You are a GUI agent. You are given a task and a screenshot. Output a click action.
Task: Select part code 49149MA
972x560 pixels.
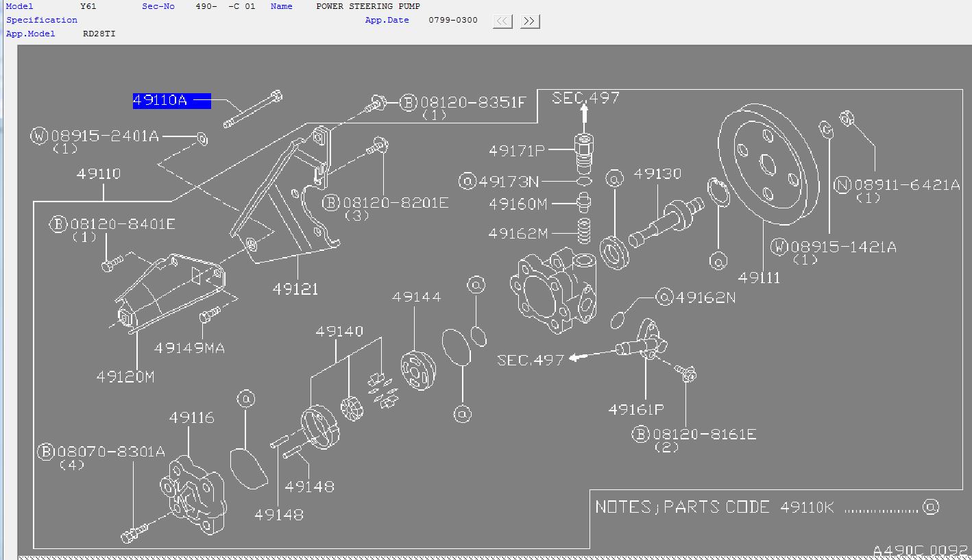point(189,348)
